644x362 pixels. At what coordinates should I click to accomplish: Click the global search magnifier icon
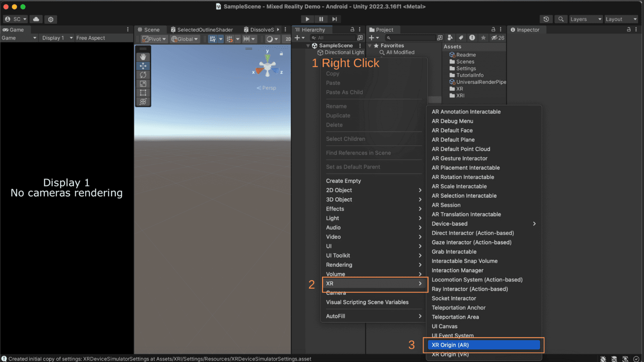tap(561, 19)
